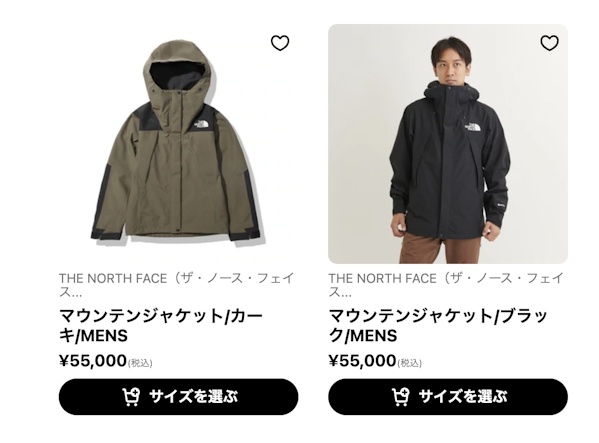This screenshot has width=599, height=443.
Task: Click the North Face logo on khaki jacket
Action: click(x=200, y=126)
